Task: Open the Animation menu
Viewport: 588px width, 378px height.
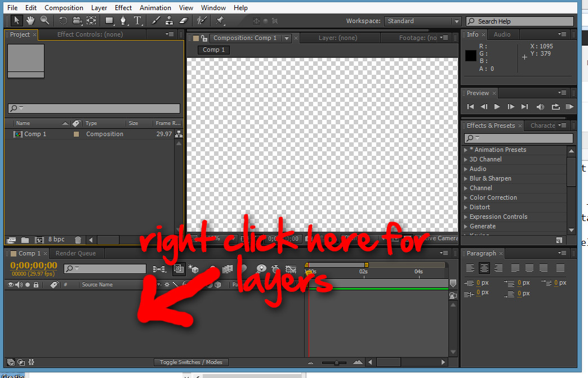Action: [155, 7]
